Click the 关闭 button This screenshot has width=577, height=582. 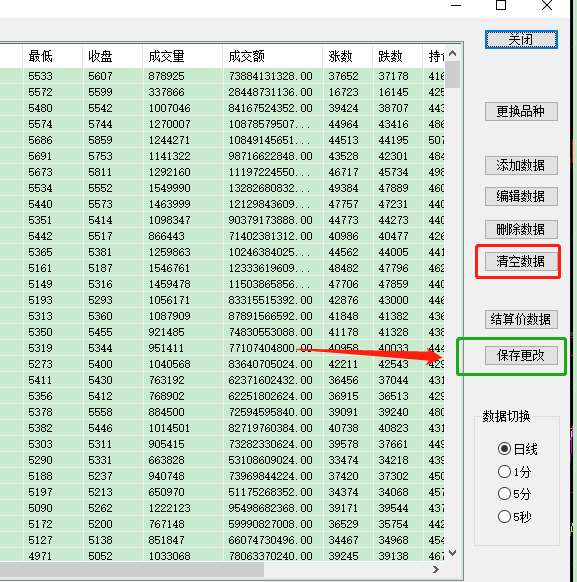pyautogui.click(x=521, y=39)
